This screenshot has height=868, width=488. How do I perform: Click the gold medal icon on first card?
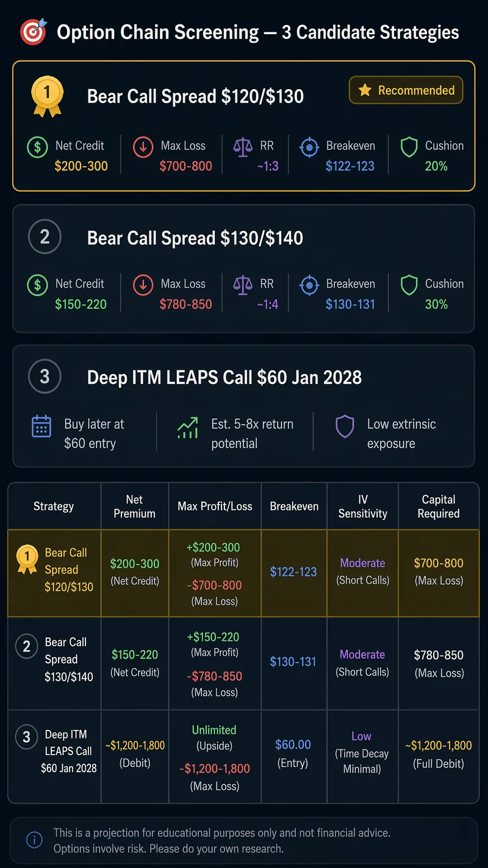tap(46, 97)
